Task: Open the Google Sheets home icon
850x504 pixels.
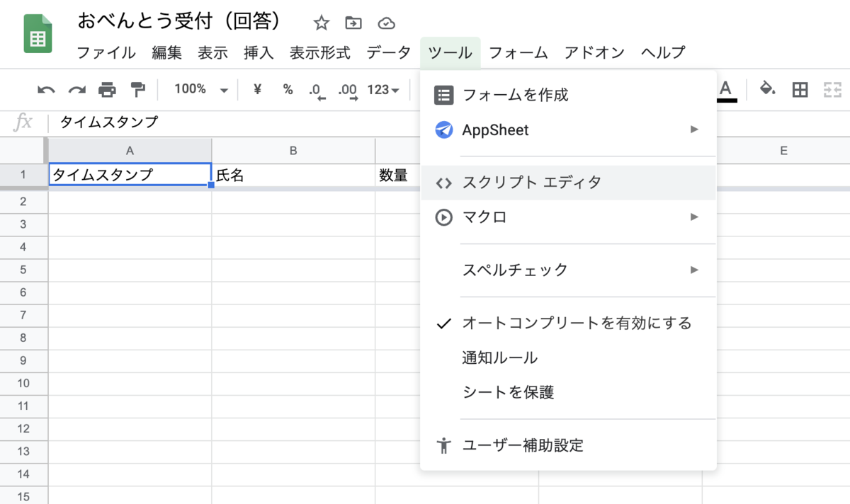Action: click(38, 35)
